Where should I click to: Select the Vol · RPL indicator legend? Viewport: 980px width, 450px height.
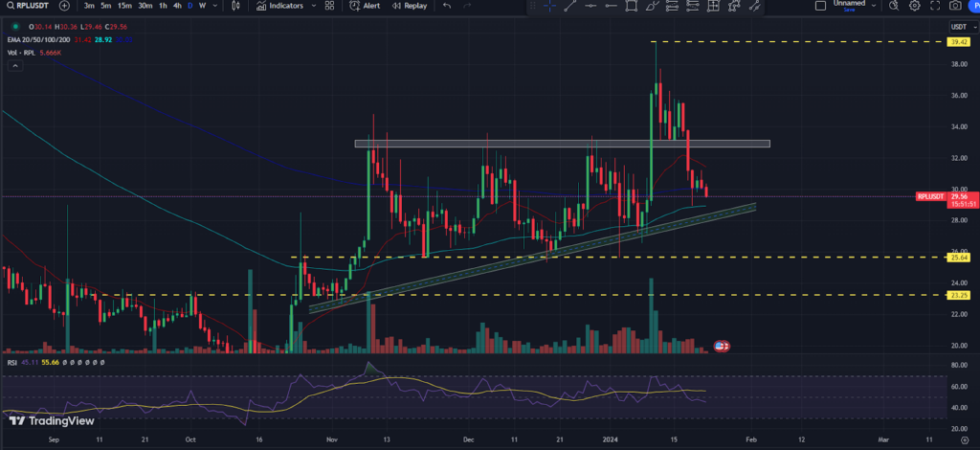(x=21, y=53)
